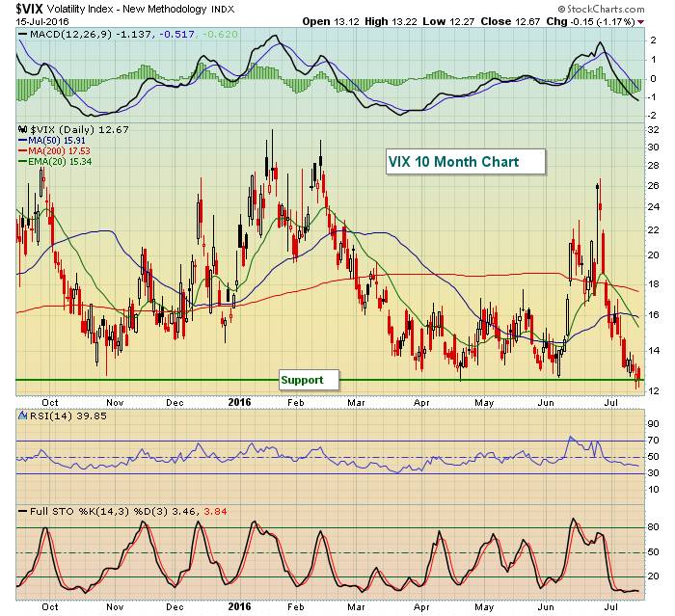Click the black line marker before MACD(12,26,9)
Image resolution: width=675 pixels, height=616 pixels.
[x=23, y=34]
